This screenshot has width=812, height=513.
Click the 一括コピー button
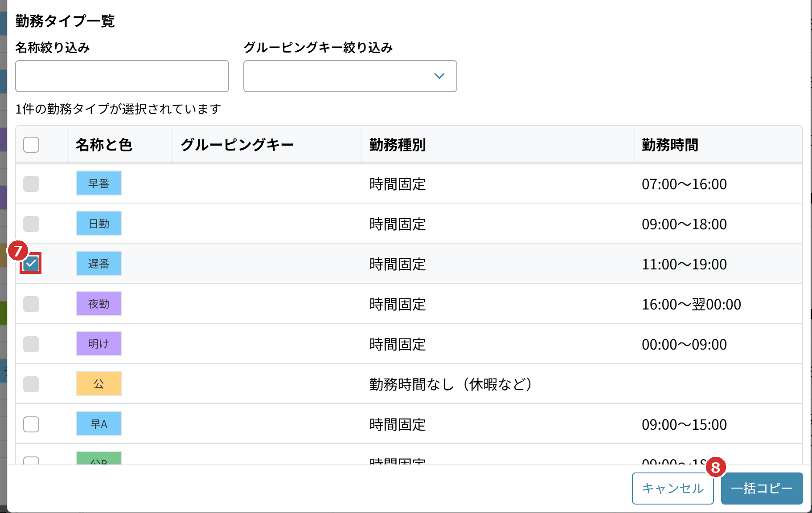[762, 489]
